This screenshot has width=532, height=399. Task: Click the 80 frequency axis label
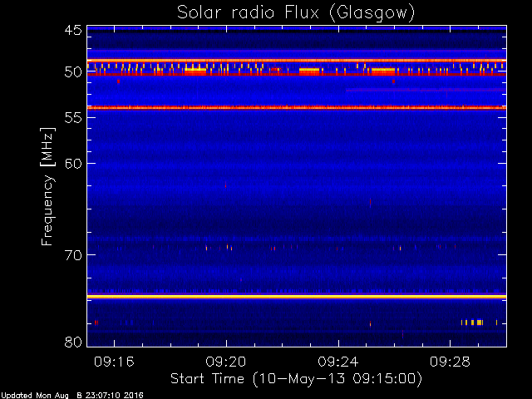pos(73,342)
